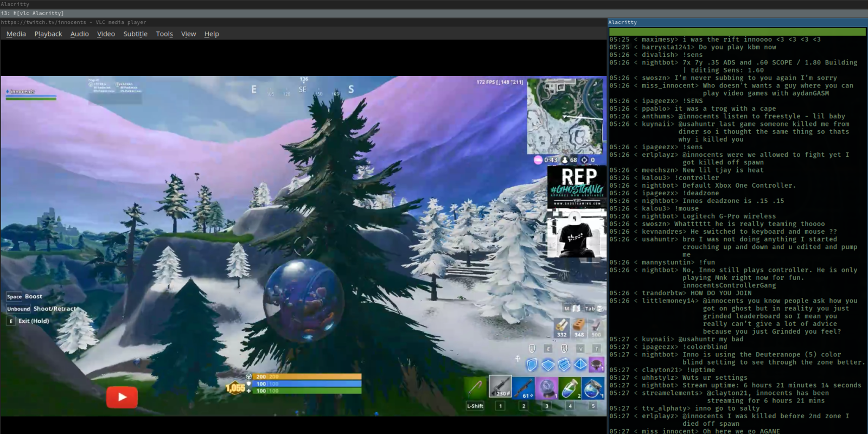Click the steering wheel vehicle health icon

(x=249, y=376)
